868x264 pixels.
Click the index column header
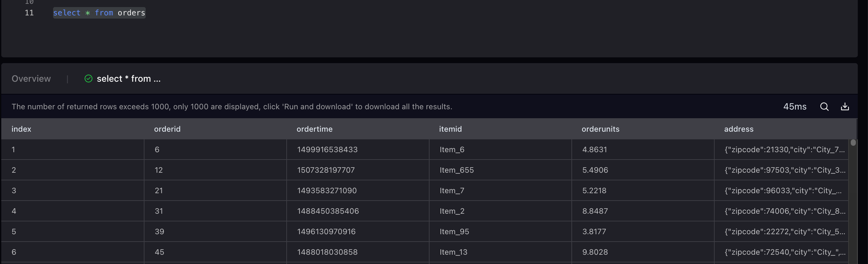click(21, 129)
